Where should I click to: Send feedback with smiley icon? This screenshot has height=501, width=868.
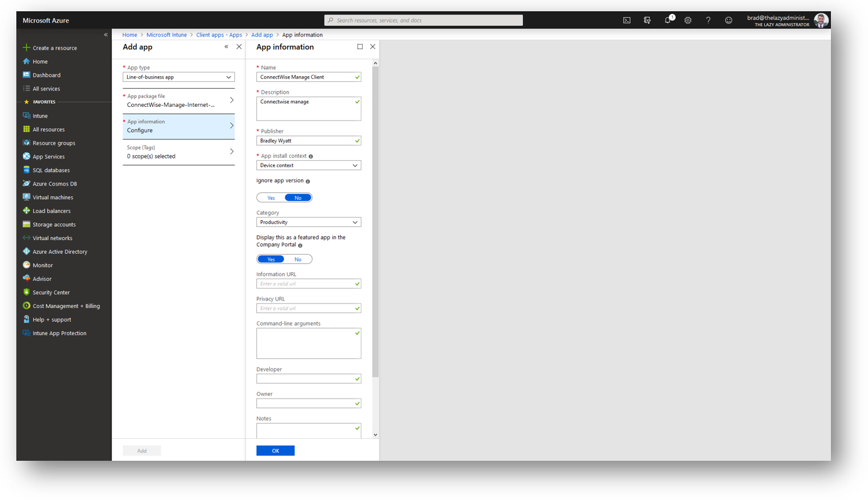(x=728, y=20)
